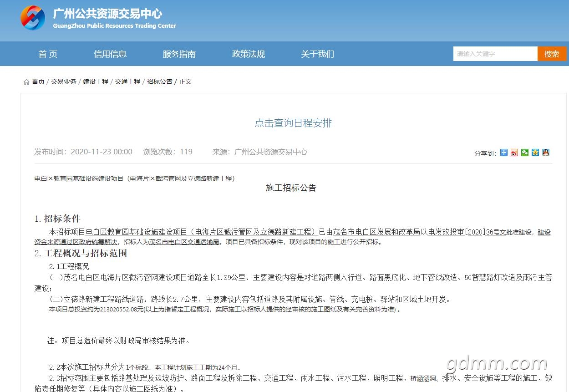Follow the 交通工程 breadcrumb link
The height and width of the screenshot is (392, 569).
pyautogui.click(x=127, y=81)
